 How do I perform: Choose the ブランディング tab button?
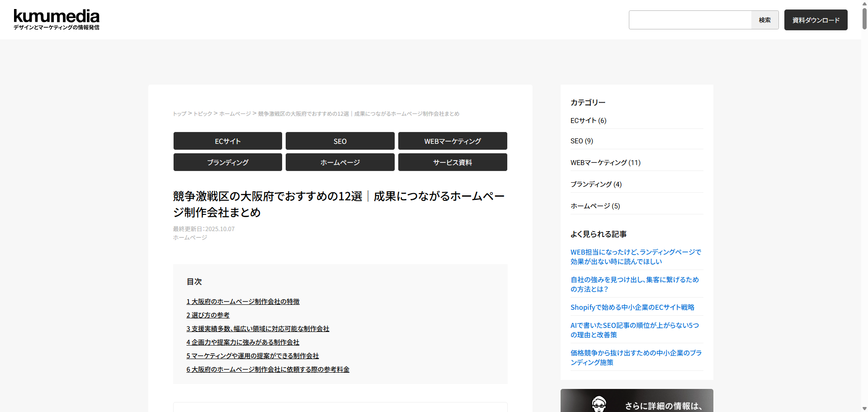point(227,162)
